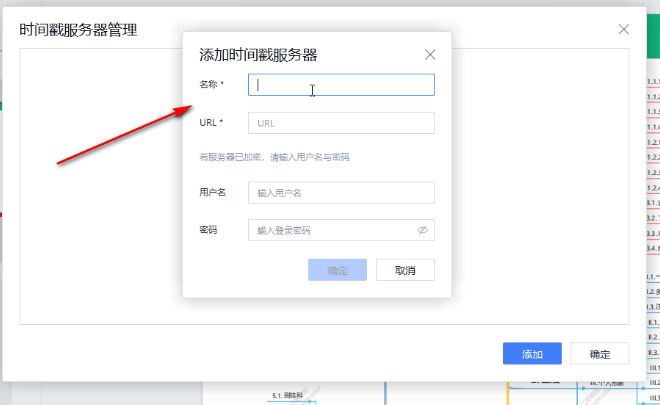
Task: Confirm with 确定 in the management window
Action: (x=600, y=354)
